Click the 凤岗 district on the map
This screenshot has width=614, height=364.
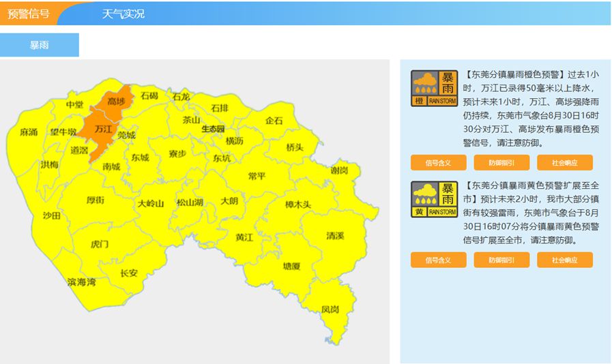[x=330, y=309]
